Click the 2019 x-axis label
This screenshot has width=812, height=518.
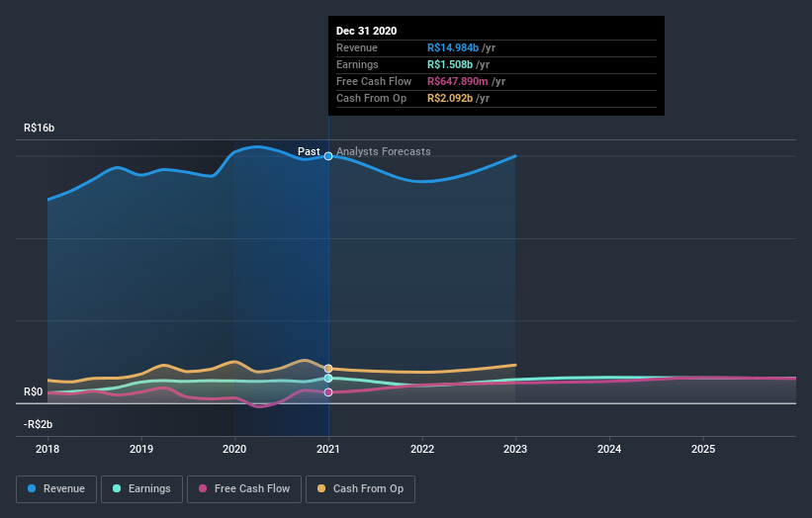click(141, 449)
